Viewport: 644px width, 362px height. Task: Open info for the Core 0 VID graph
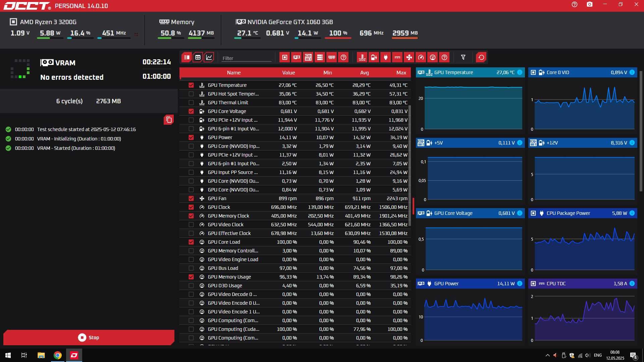click(x=632, y=72)
